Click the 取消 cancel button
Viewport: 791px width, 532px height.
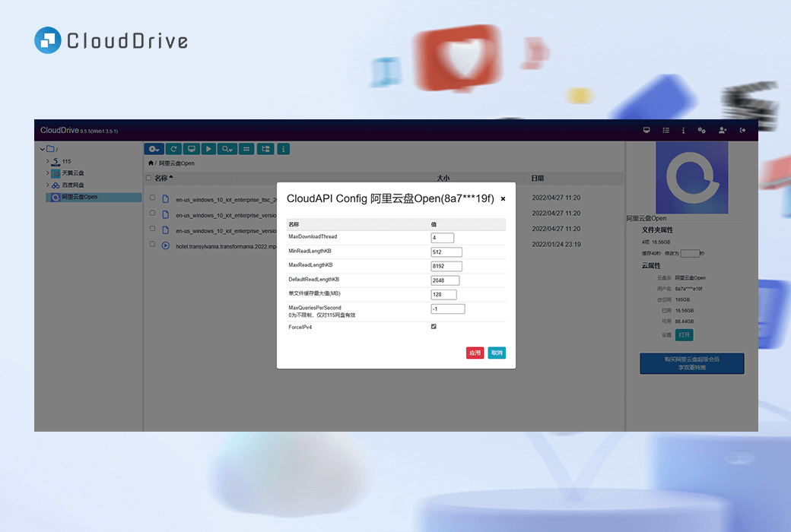(x=497, y=353)
